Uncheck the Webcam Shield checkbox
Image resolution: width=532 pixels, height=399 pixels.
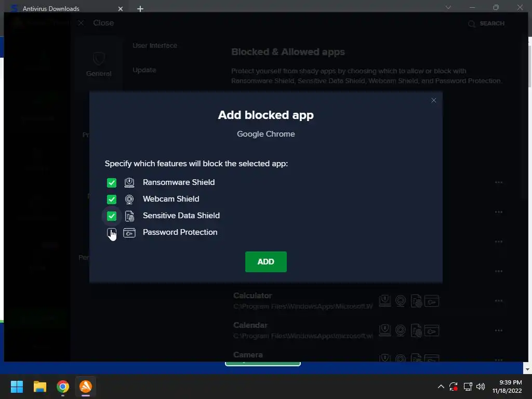coord(112,199)
